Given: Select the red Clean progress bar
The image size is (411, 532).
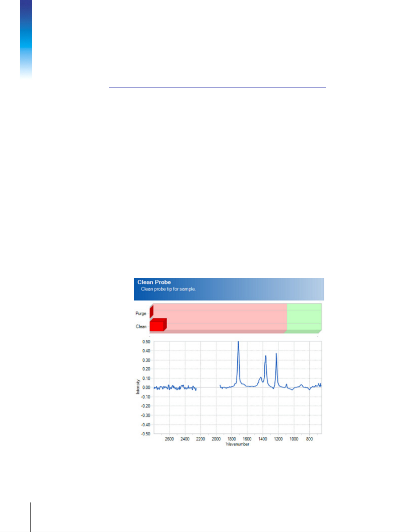Looking at the screenshot, I should click(158, 325).
